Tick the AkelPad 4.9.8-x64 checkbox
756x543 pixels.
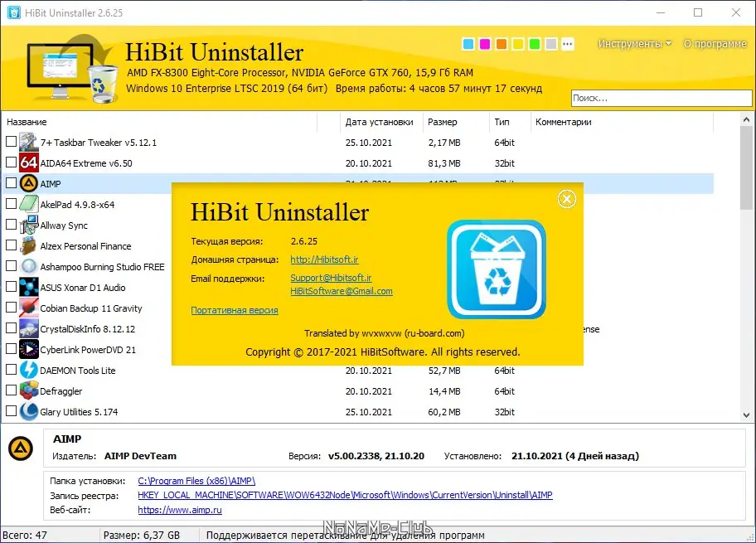point(11,204)
